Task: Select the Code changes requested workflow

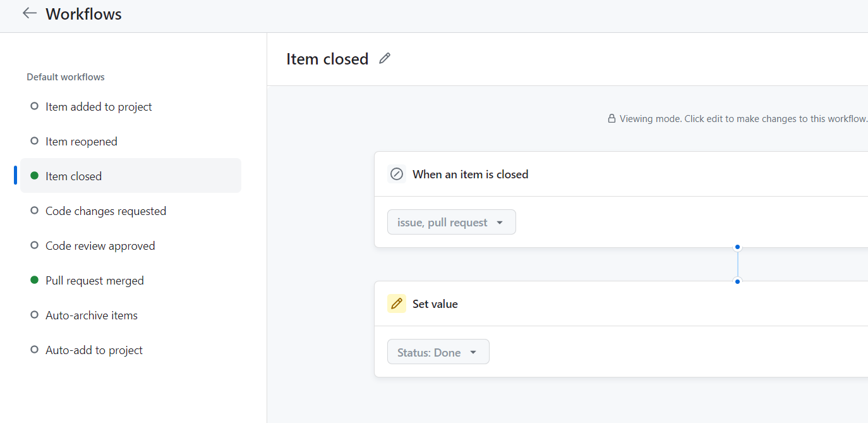Action: click(x=105, y=211)
